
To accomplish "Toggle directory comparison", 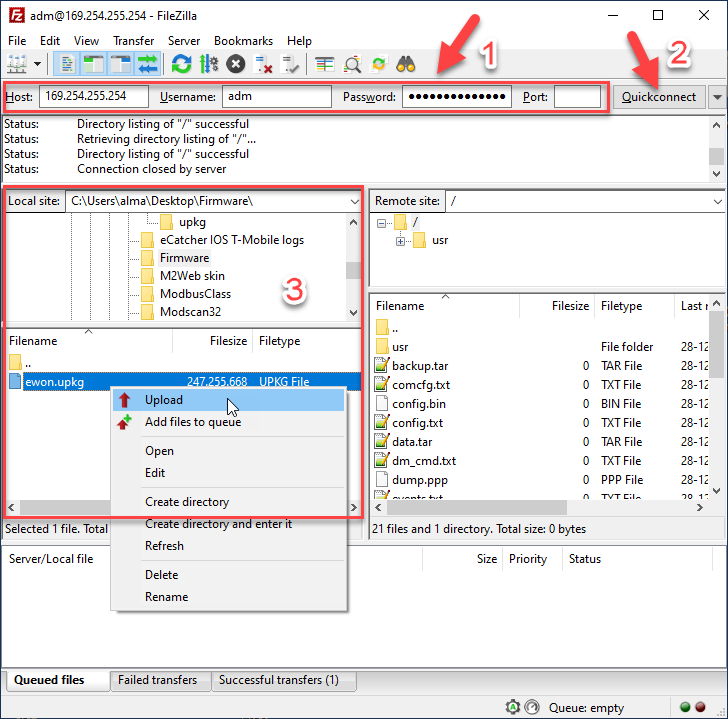I will [x=352, y=64].
